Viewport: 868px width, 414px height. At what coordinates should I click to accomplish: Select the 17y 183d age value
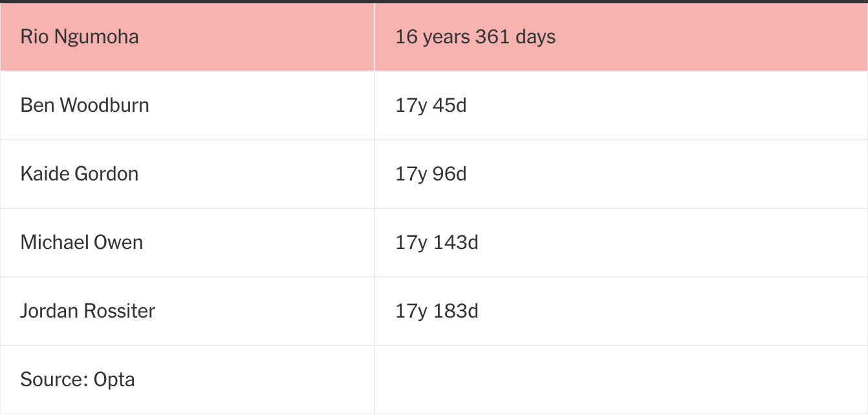click(437, 311)
